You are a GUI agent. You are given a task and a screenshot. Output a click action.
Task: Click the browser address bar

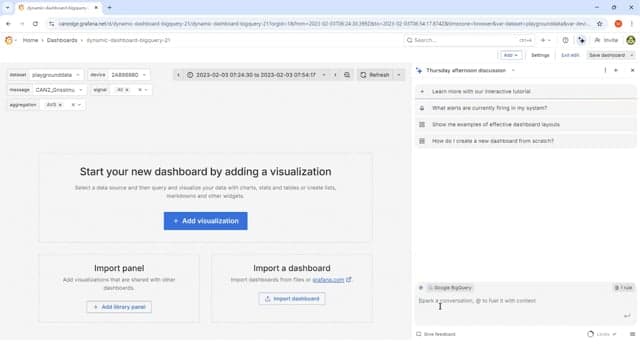coord(323,24)
